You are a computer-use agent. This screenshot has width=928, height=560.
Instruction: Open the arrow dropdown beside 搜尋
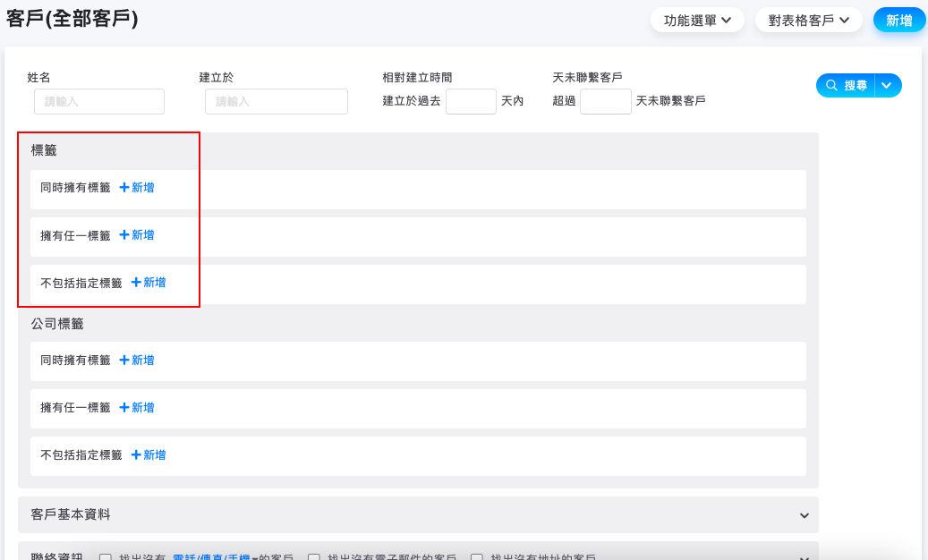887,86
